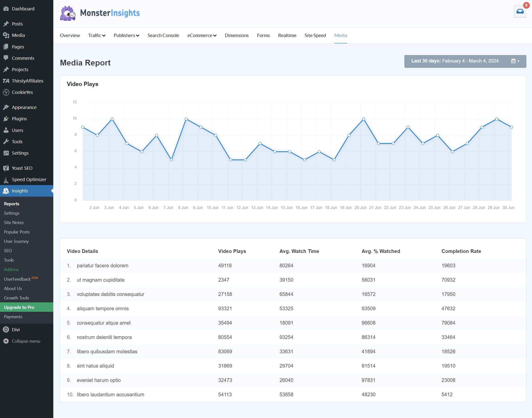Expand the Publishers dropdown menu
The image size is (532, 418).
[x=127, y=35]
